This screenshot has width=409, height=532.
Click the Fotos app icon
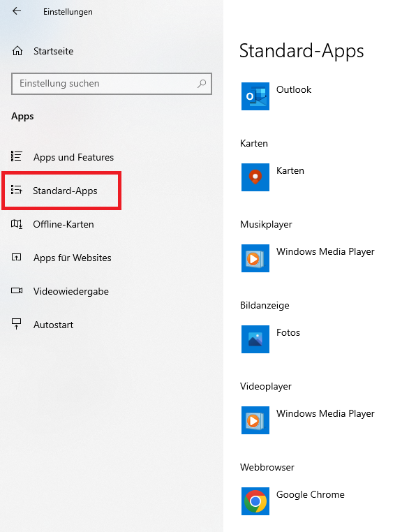click(255, 339)
